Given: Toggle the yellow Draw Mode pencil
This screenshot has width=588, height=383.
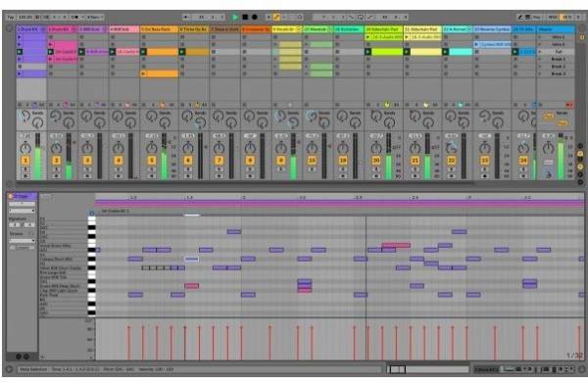Looking at the screenshot, I should click(276, 17).
